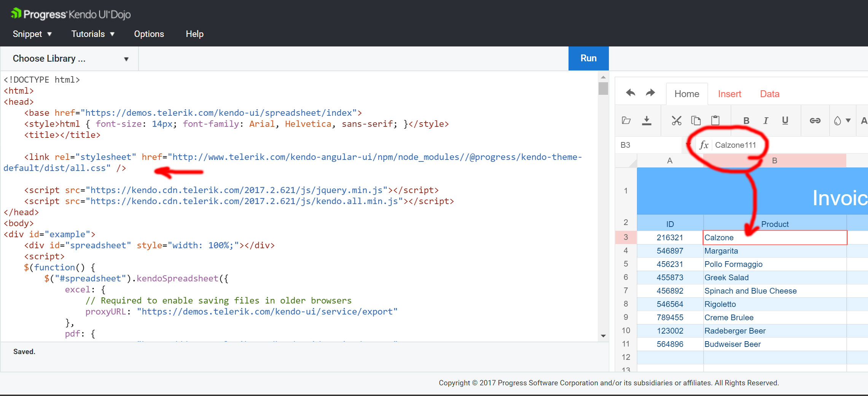The width and height of the screenshot is (868, 396).
Task: Click the export download icon
Action: [647, 121]
